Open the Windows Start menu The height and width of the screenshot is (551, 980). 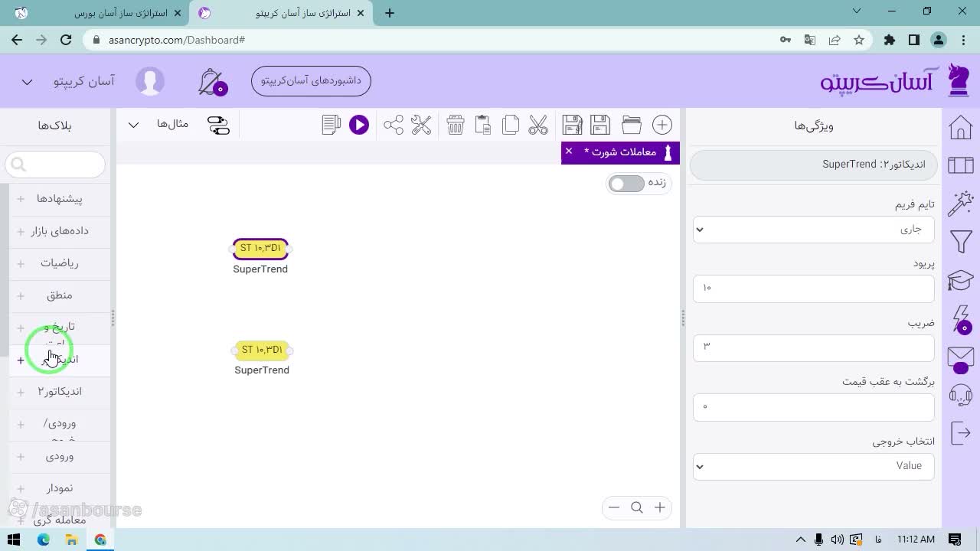tap(14, 540)
